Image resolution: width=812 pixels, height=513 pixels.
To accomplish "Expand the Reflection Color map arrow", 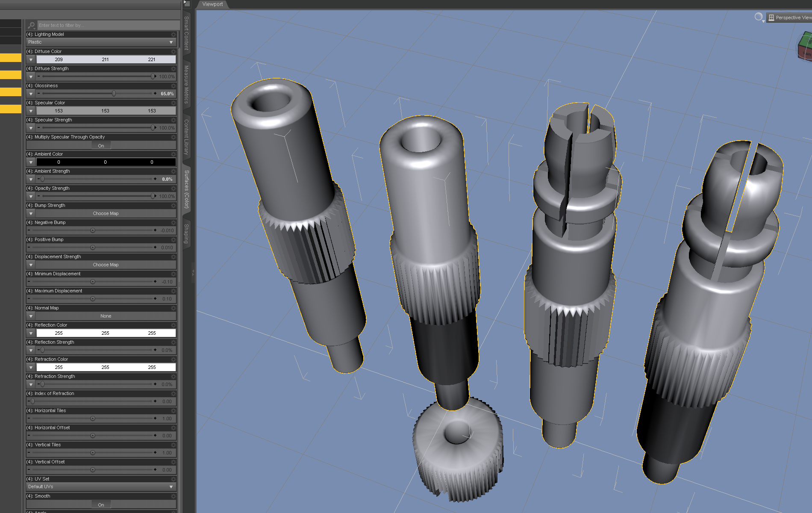I will (x=31, y=333).
